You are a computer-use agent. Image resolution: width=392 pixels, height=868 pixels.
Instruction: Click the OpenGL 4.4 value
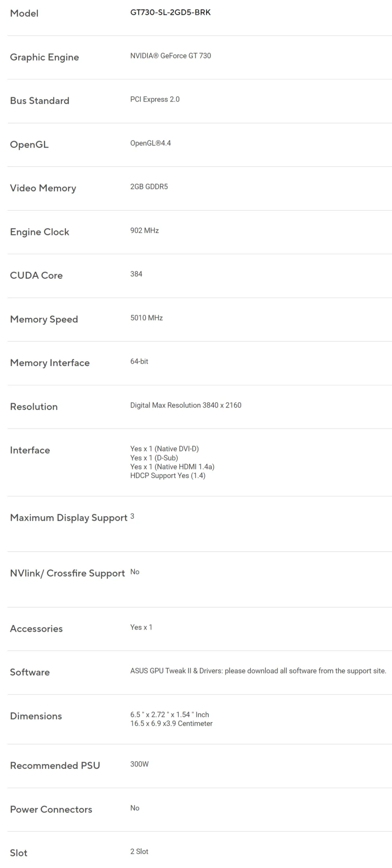coord(150,143)
